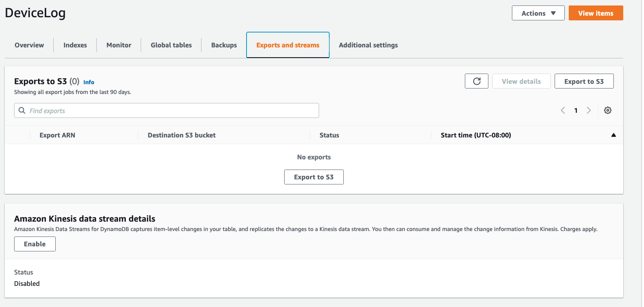Image resolution: width=644 pixels, height=307 pixels.
Task: Sort by Start time arrow
Action: click(613, 135)
